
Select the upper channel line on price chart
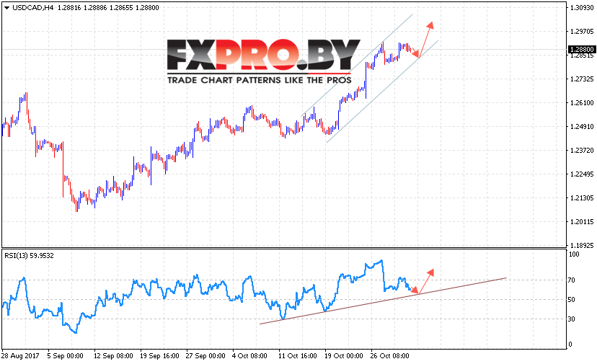pos(357,65)
